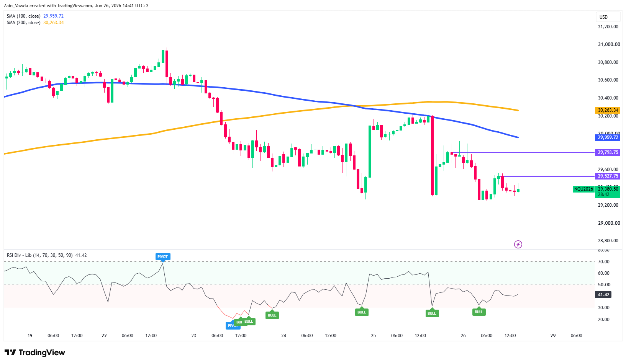The image size is (626, 364).
Task: Click the date label 26 on time axis
Action: click(463, 336)
